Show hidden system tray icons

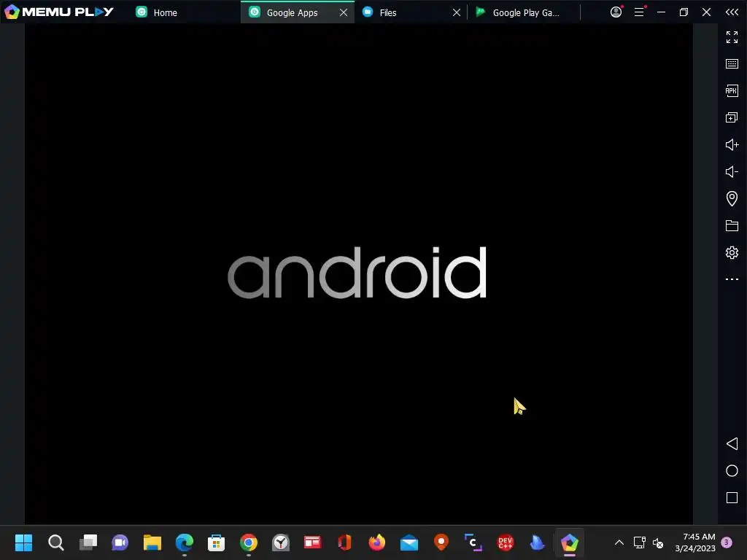(619, 542)
